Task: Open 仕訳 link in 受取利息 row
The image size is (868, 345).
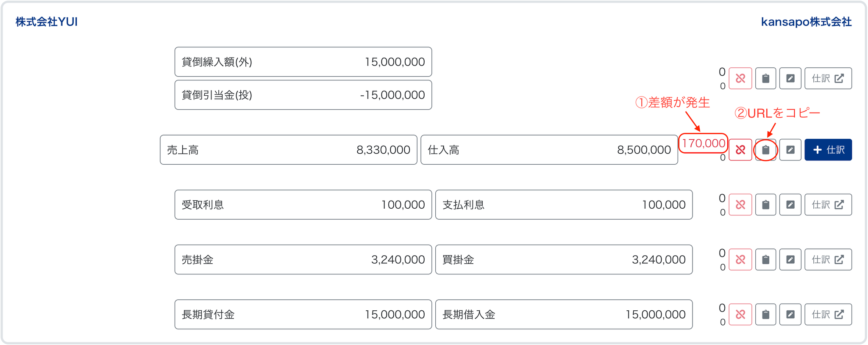Action: pos(828,205)
